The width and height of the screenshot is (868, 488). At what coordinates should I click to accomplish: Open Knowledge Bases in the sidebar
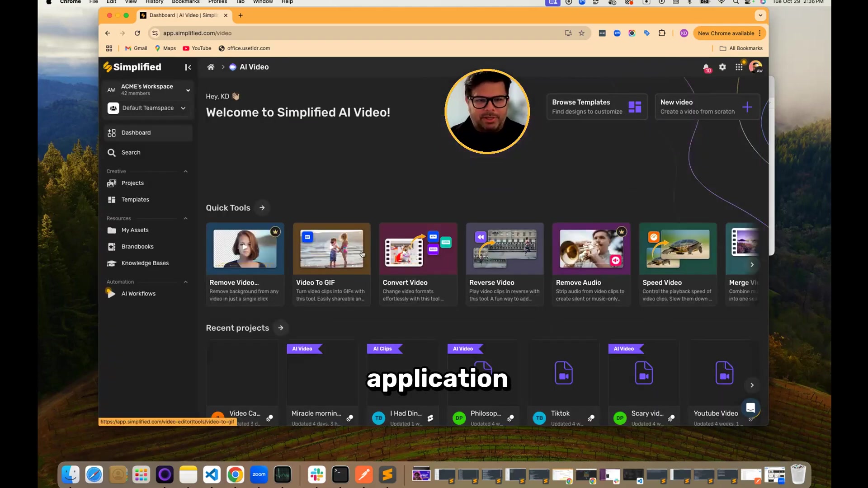pyautogui.click(x=148, y=263)
